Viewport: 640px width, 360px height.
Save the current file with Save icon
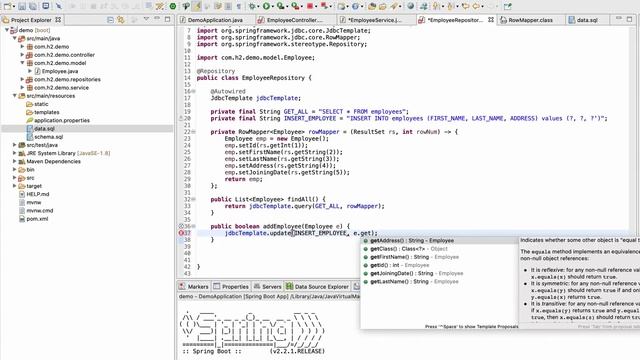tap(22, 6)
